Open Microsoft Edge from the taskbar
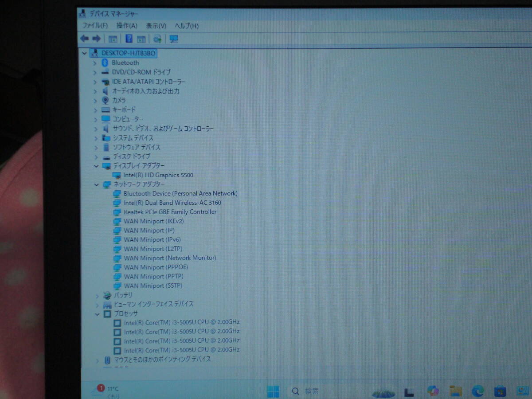The width and height of the screenshot is (532, 399). pos(478,391)
